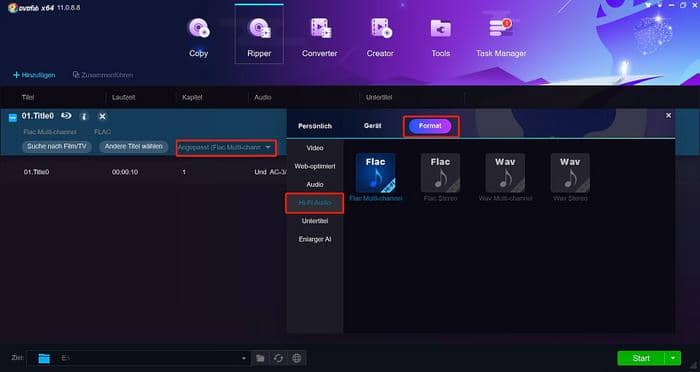Select Audio category in the sidebar
This screenshot has height=372, width=700.
(315, 184)
